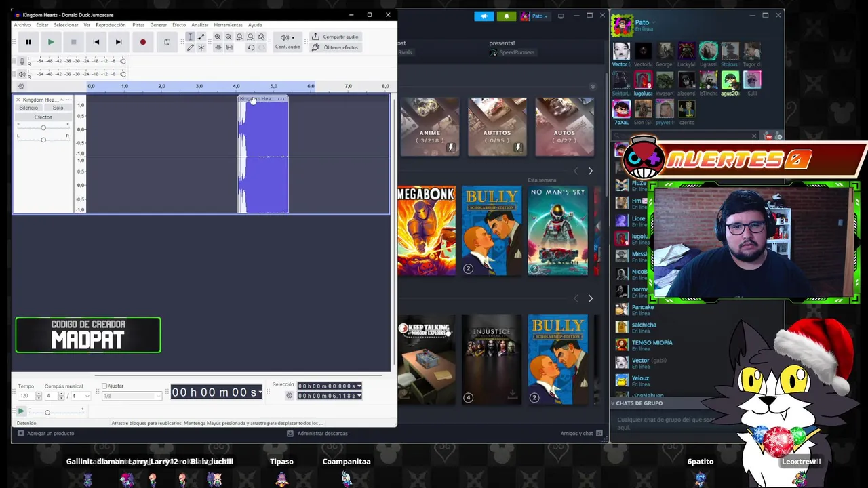The height and width of the screenshot is (488, 868).
Task: Open the main time display format dropdown
Action: tap(260, 392)
